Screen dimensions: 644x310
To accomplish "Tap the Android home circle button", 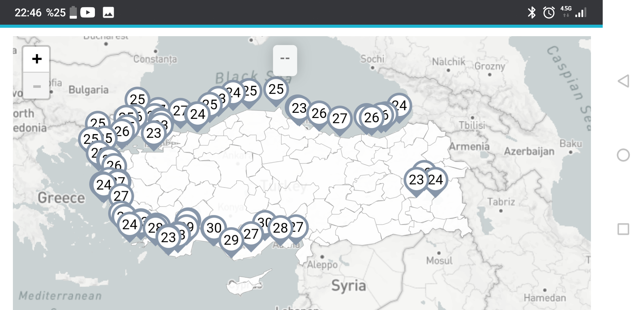I will coord(623,155).
